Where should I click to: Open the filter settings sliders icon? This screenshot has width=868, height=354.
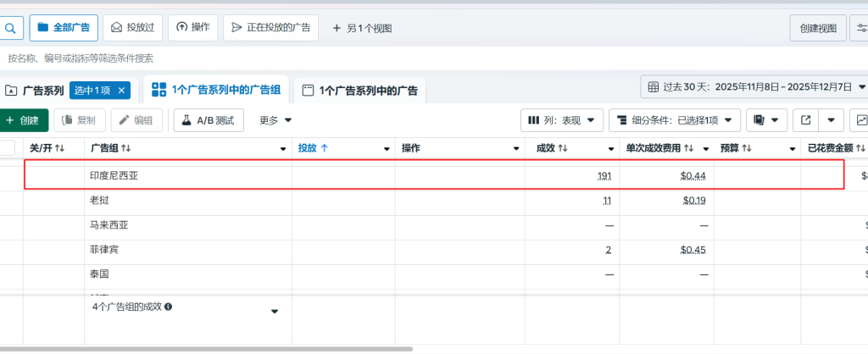pyautogui.click(x=860, y=28)
